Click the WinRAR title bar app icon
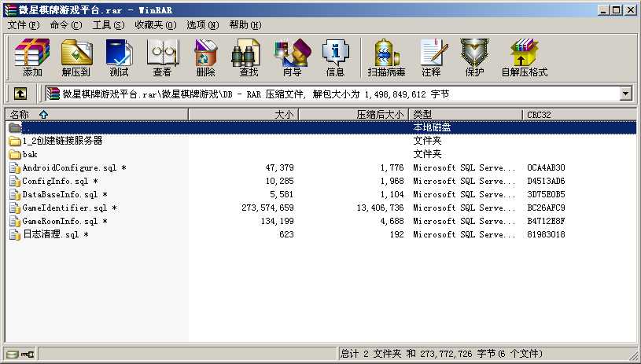The width and height of the screenshot is (641, 364). pyautogui.click(x=10, y=9)
